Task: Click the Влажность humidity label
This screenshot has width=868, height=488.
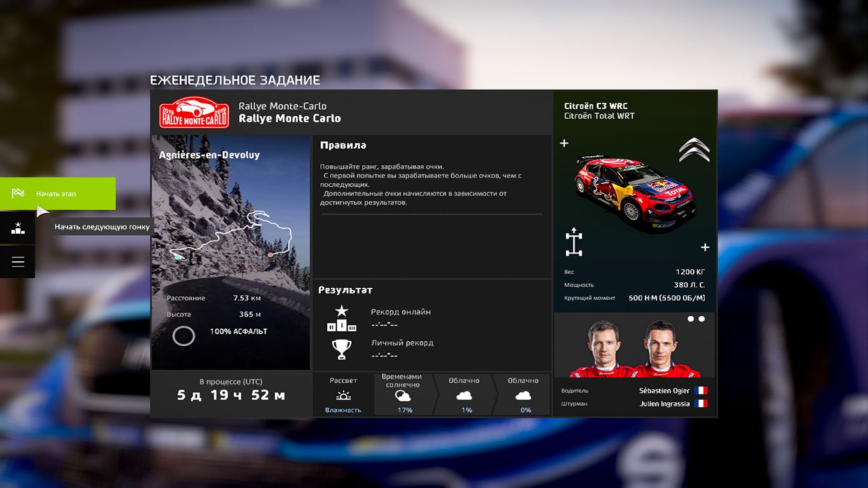Action: click(343, 410)
